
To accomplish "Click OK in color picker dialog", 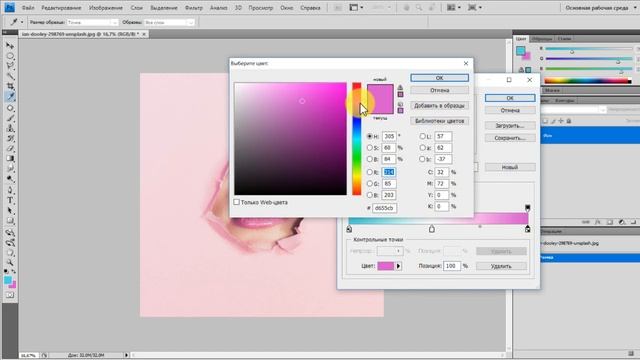I will tap(439, 78).
